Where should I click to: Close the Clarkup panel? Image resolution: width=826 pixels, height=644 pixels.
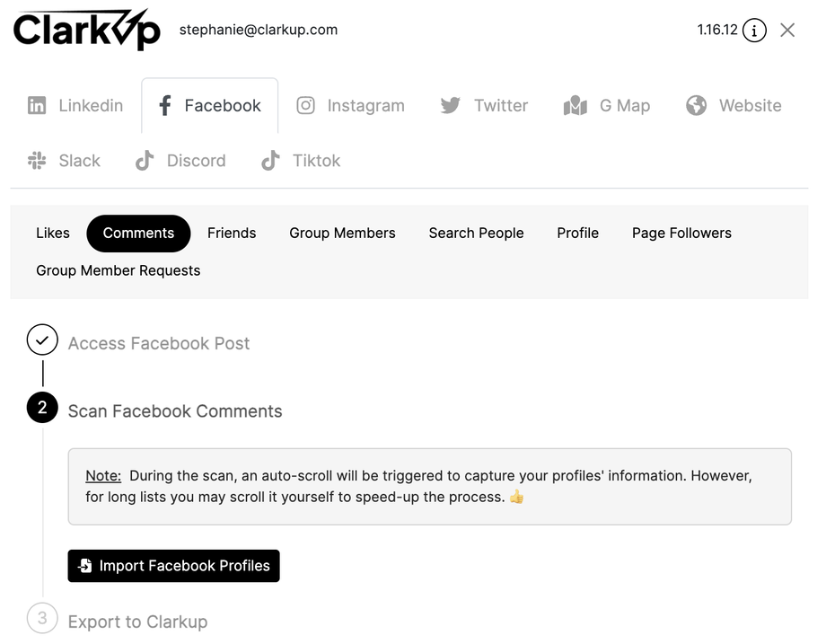(x=787, y=31)
